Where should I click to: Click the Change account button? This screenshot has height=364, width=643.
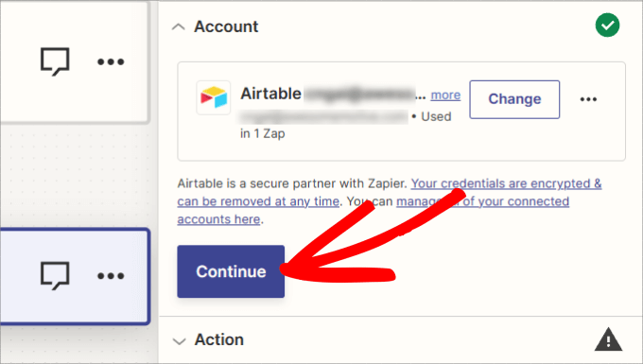(x=514, y=99)
